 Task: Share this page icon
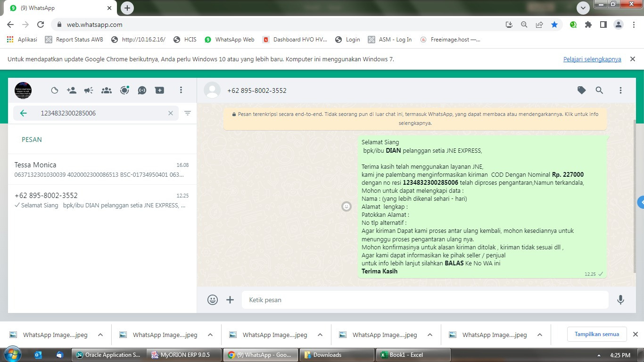click(539, 25)
